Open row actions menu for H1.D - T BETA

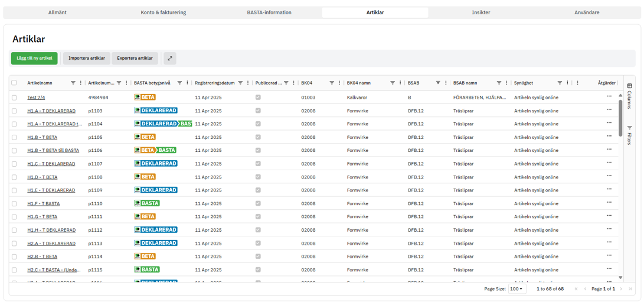(x=609, y=176)
